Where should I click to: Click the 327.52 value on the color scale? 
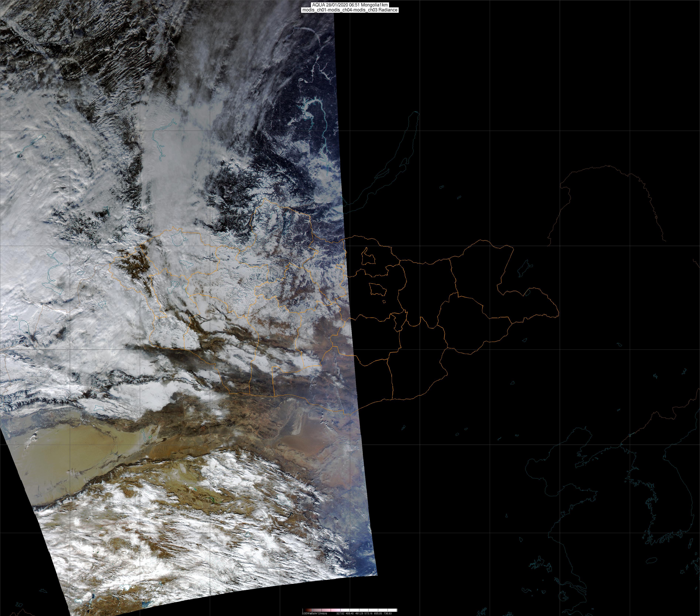340,614
